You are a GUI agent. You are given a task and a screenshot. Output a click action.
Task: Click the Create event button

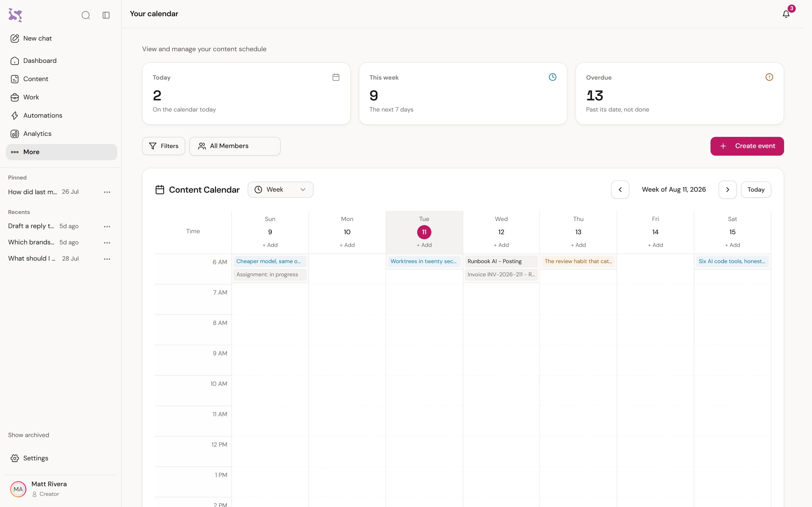pyautogui.click(x=747, y=146)
